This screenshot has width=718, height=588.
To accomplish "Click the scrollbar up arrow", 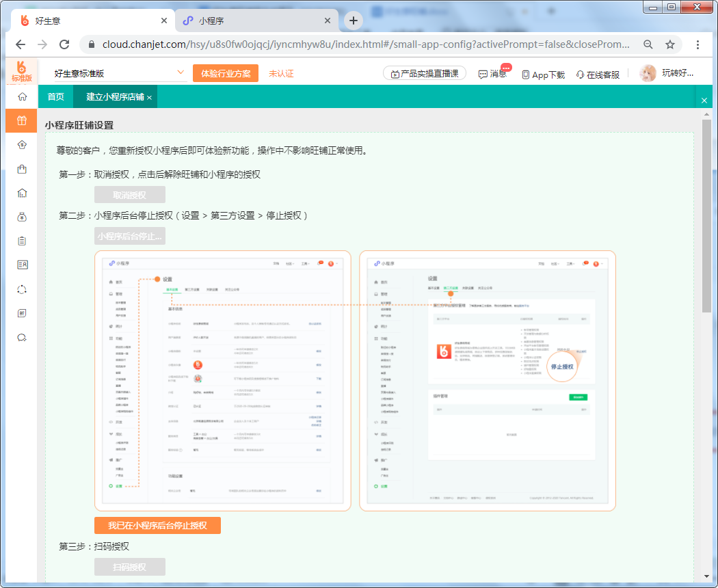I will point(706,114).
